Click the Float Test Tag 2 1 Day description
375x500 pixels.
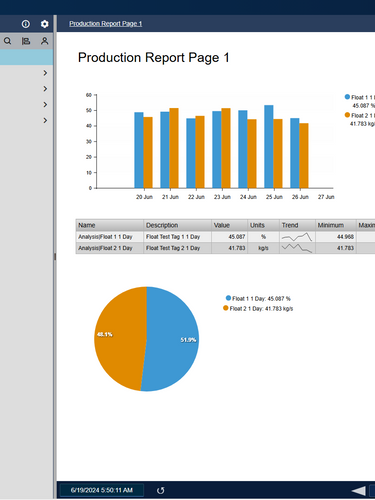tap(178, 248)
